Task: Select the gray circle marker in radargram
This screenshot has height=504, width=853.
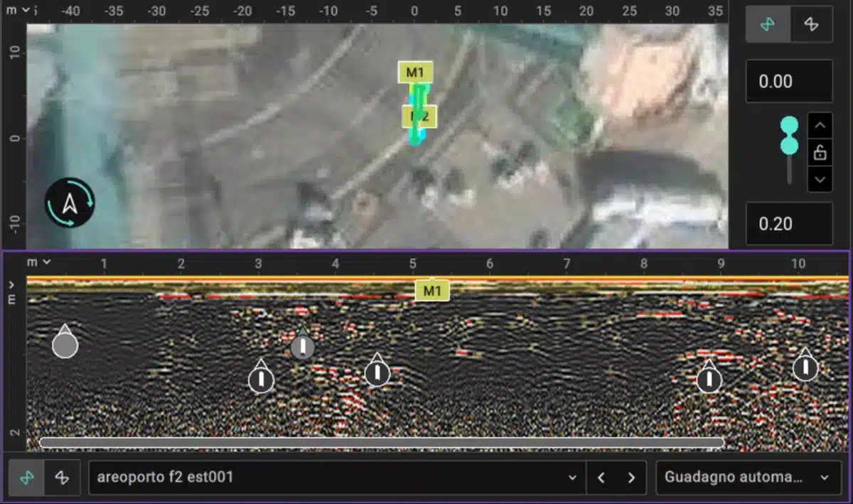Action: [65, 345]
